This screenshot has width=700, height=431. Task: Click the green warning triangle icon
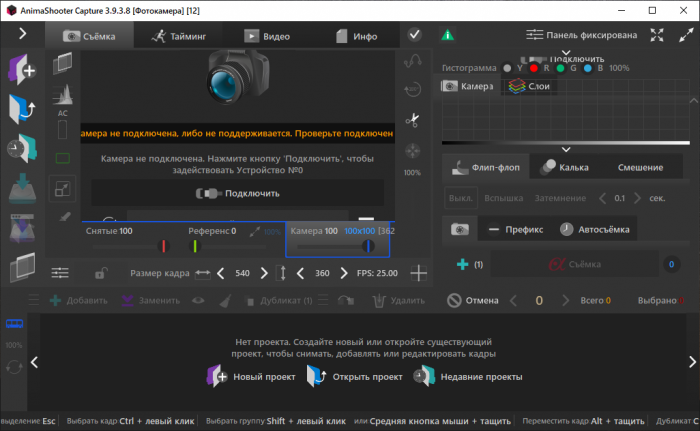click(x=447, y=35)
